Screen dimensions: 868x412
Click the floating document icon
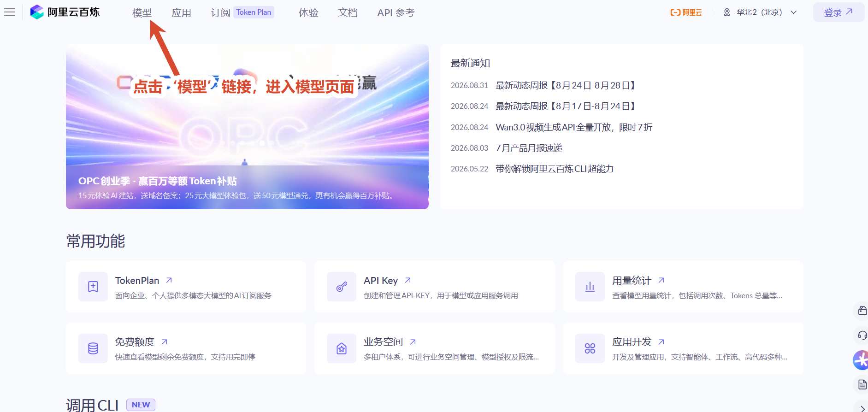(862, 384)
